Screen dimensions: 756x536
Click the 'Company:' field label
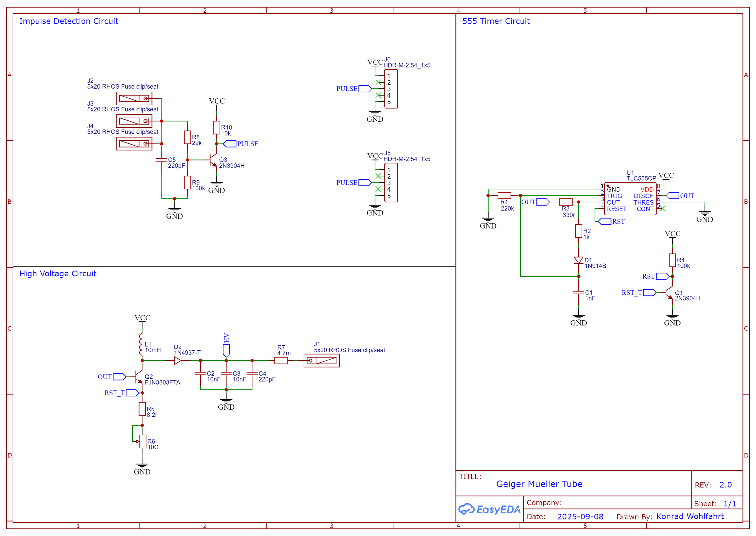pos(544,503)
